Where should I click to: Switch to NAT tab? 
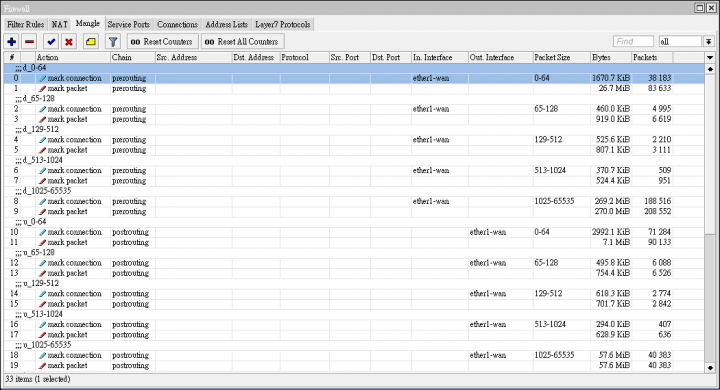tap(59, 24)
